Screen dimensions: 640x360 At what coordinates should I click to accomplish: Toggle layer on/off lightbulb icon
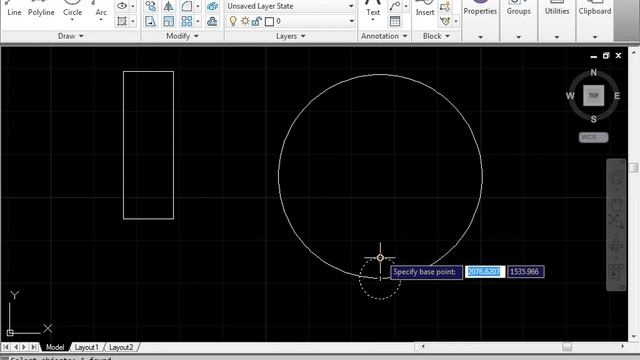click(x=233, y=21)
